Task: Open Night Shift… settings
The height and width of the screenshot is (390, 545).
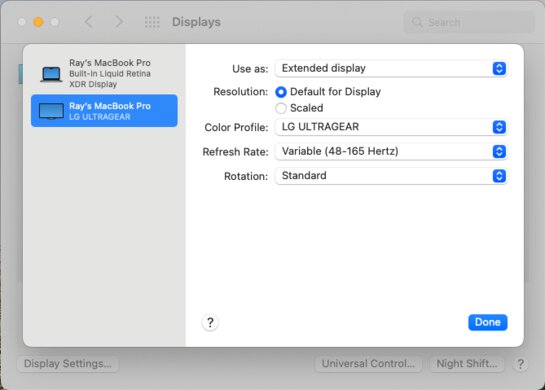Action: (467, 364)
